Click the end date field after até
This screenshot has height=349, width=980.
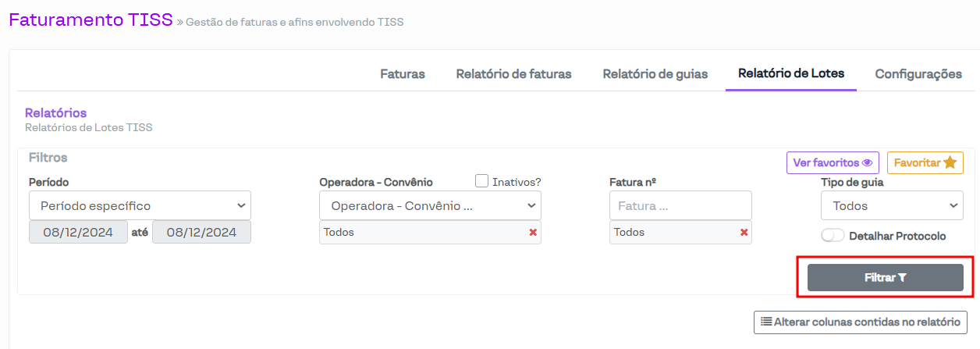201,232
